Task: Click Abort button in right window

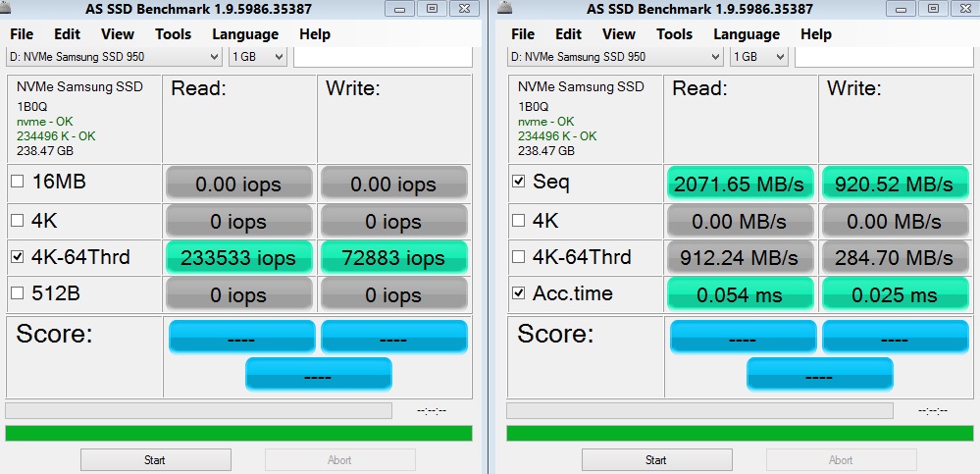Action: (x=842, y=460)
